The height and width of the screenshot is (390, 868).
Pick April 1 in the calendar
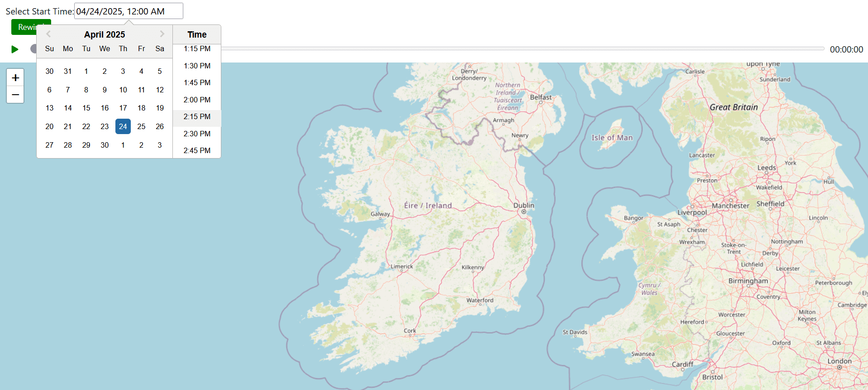tap(86, 71)
